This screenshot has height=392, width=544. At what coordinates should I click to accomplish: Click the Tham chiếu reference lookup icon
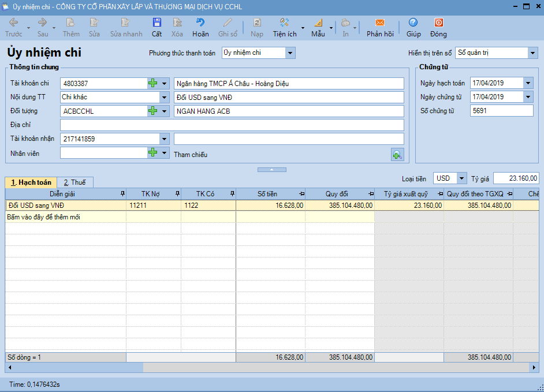tap(397, 155)
